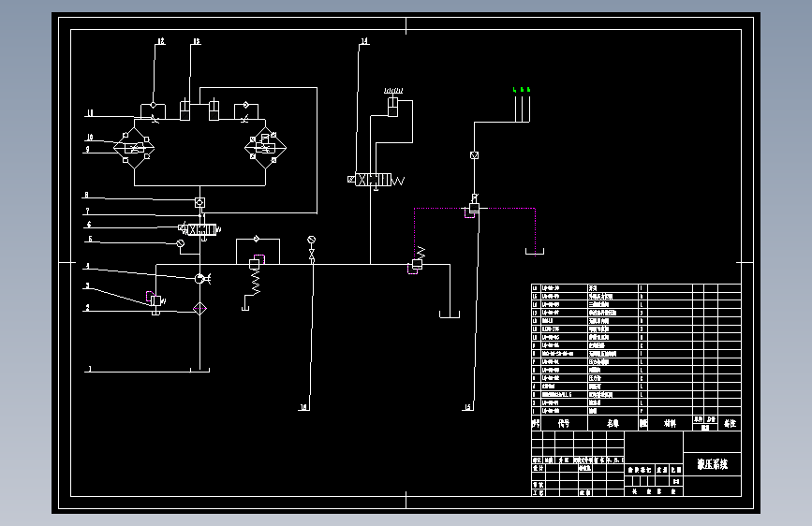Select callout number 16 at bottom

click(303, 407)
